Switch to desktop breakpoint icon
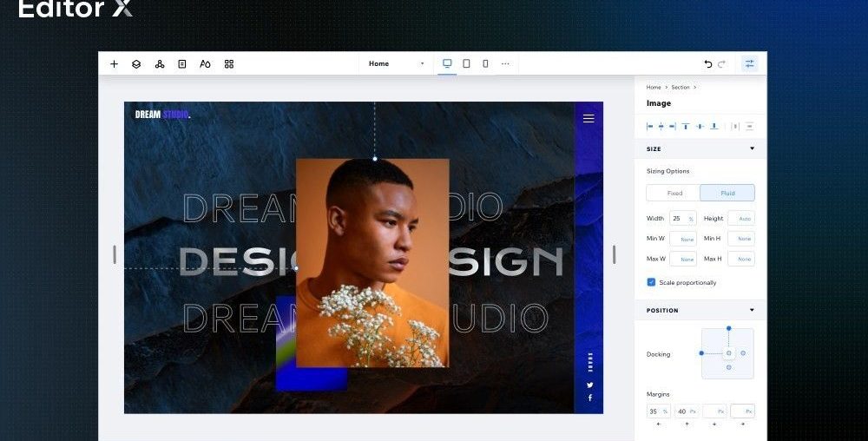 pos(447,63)
